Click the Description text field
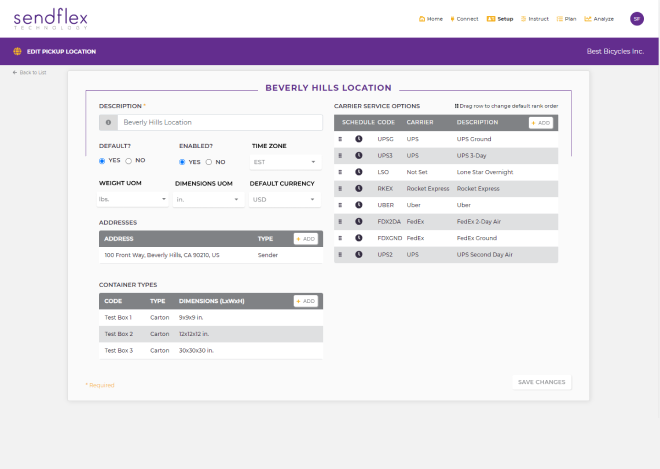 (218, 122)
